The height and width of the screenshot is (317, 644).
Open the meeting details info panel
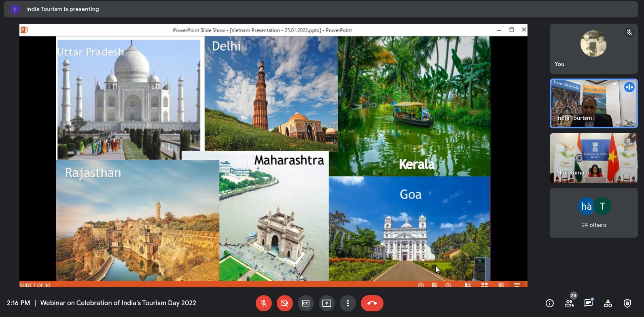(x=549, y=303)
